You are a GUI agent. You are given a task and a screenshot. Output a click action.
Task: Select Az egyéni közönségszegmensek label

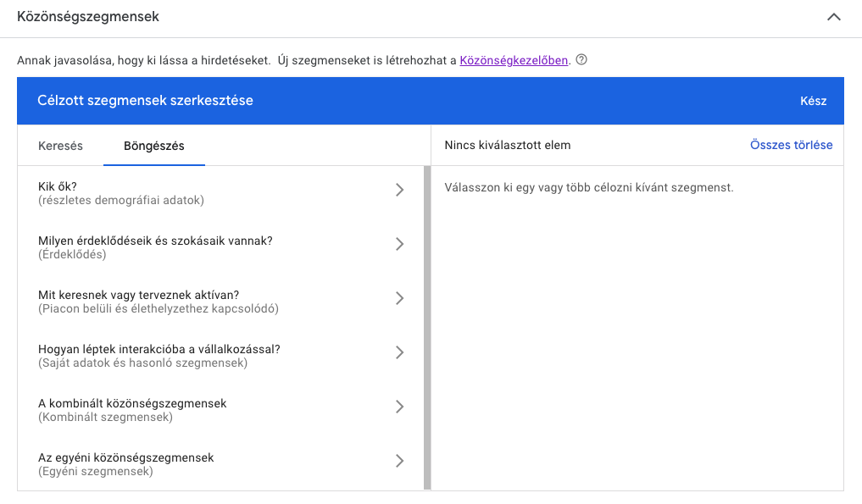125,457
